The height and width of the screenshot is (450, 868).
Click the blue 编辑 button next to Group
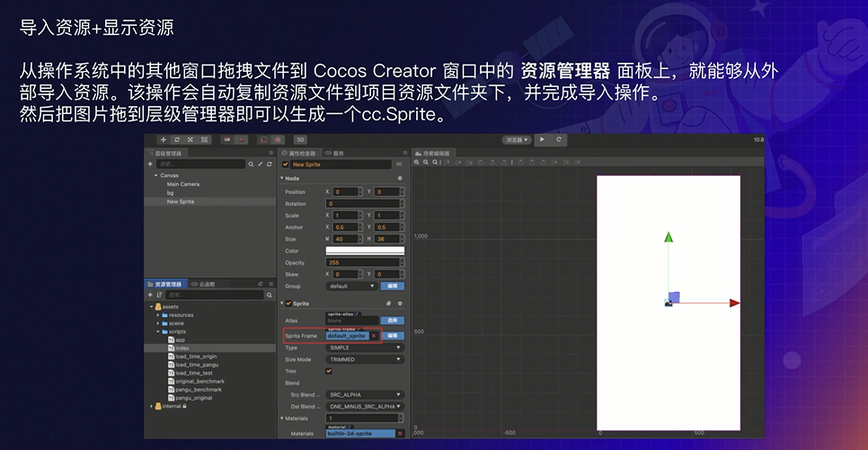coord(393,287)
